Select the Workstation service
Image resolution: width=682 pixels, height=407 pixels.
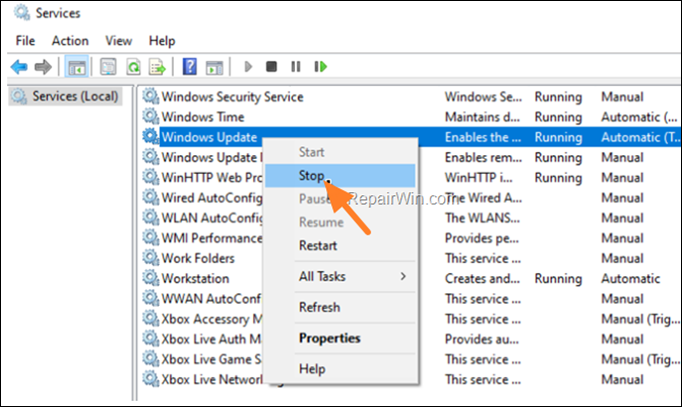(195, 278)
